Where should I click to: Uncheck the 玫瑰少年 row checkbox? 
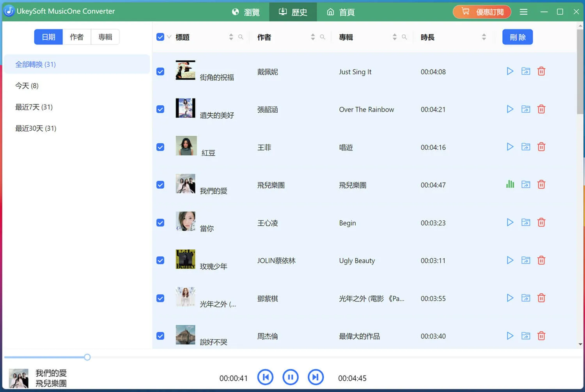[x=160, y=260]
